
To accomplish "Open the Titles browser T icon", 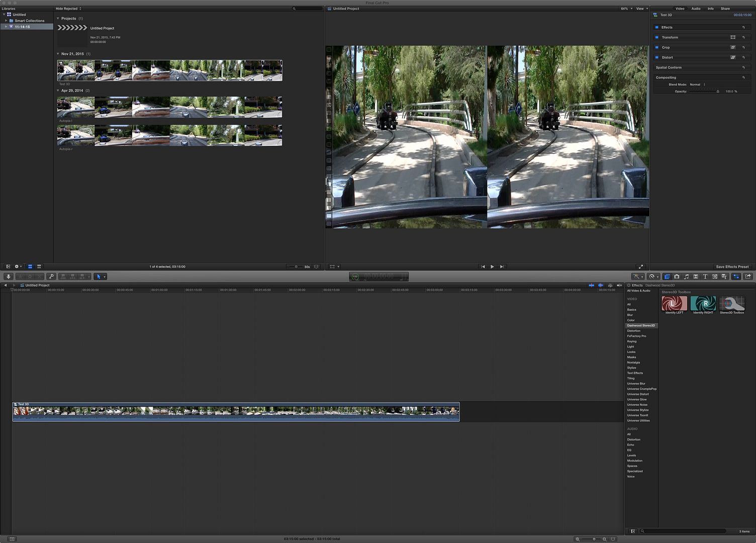I will click(x=705, y=277).
